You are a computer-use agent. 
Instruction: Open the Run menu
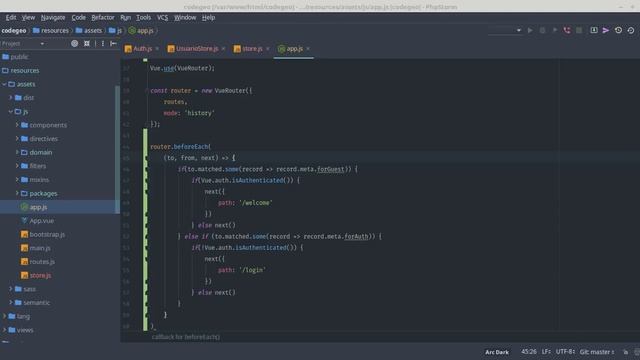pyautogui.click(x=126, y=18)
